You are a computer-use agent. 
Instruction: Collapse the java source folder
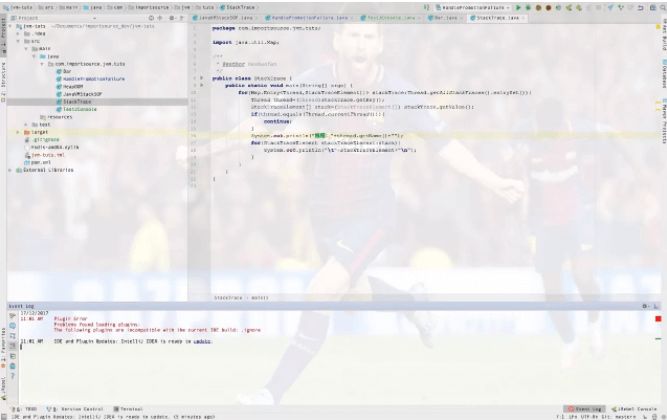click(34, 56)
